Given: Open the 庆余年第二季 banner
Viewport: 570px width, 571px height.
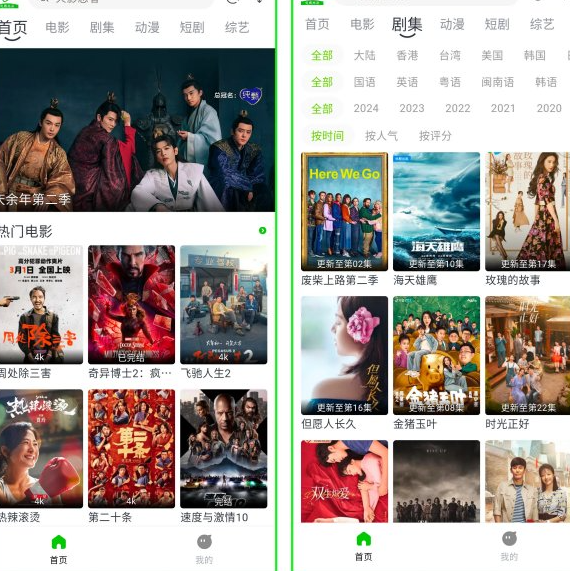Looking at the screenshot, I should coord(137,130).
